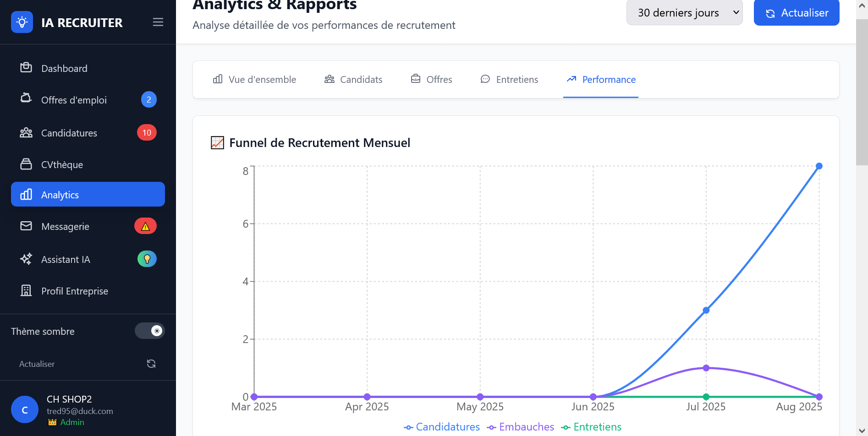Collapse sidebar with hamburger menu icon
The image size is (868, 436).
(x=158, y=22)
